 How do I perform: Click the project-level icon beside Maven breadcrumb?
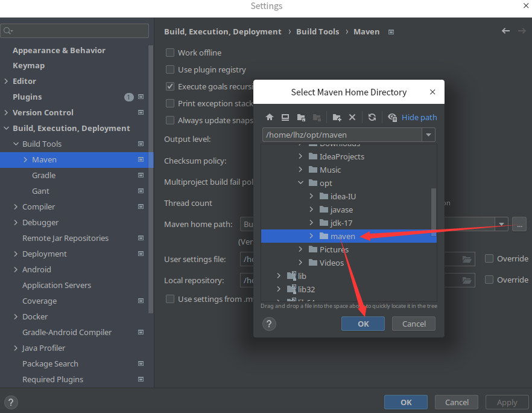(x=391, y=32)
